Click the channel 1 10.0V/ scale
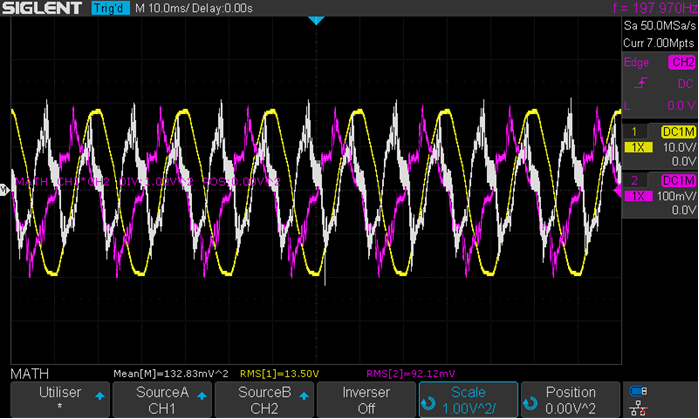The image size is (699, 419). pyautogui.click(x=678, y=148)
